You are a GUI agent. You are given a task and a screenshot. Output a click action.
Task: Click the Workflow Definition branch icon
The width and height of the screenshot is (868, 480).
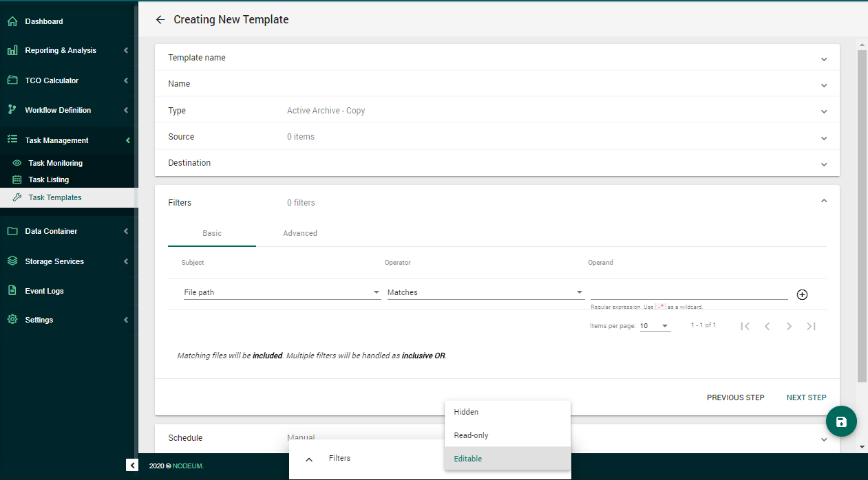coord(12,110)
